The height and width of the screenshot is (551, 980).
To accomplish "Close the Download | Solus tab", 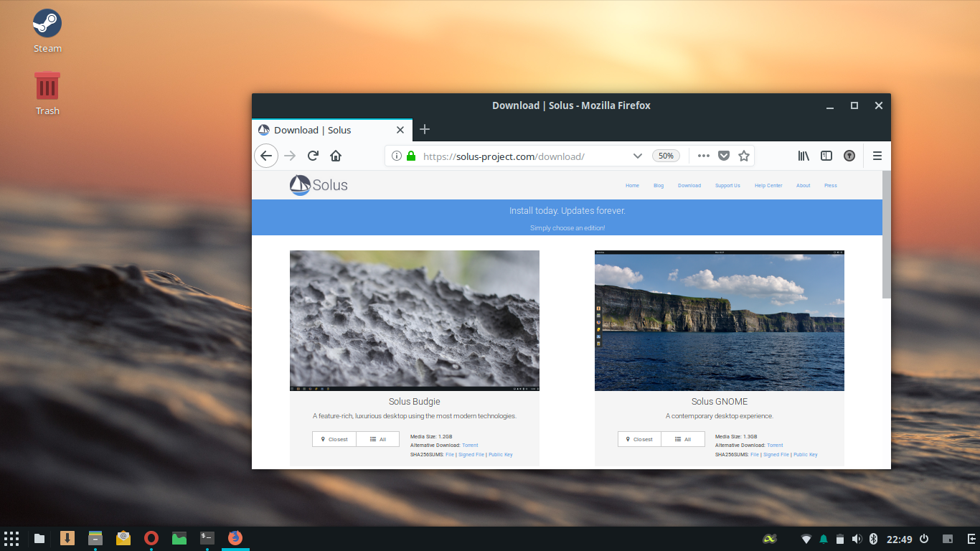I will [400, 130].
